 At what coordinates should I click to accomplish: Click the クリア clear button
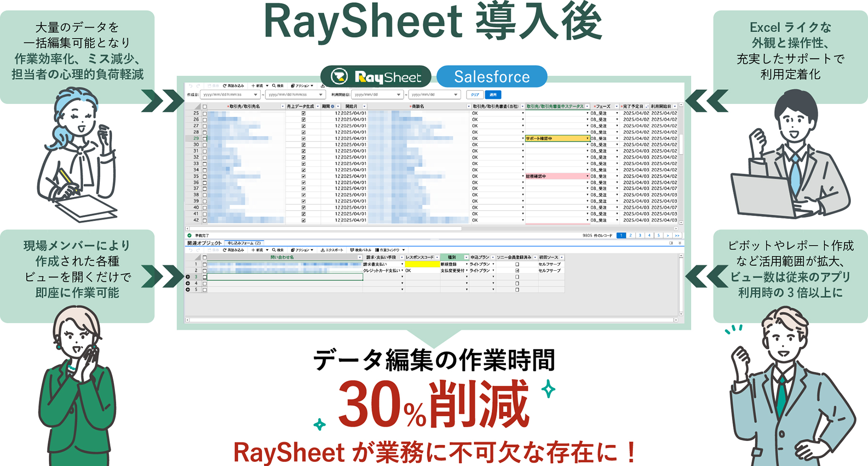pos(475,95)
